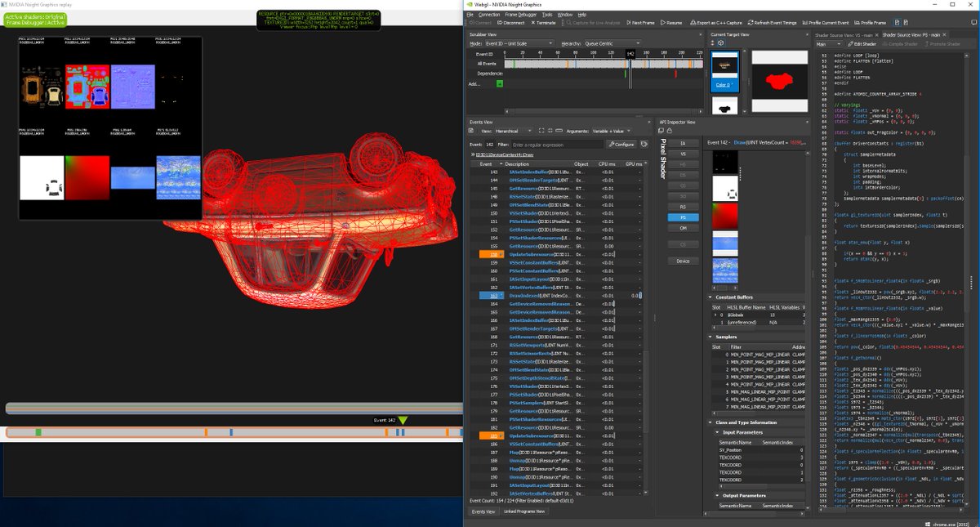Select the RS pipeline stage button
The height and width of the screenshot is (527, 980).
[683, 207]
